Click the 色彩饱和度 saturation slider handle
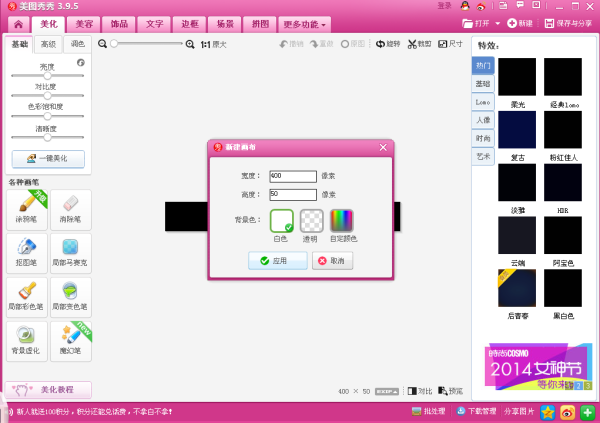This screenshot has height=423, width=600. tap(47, 116)
